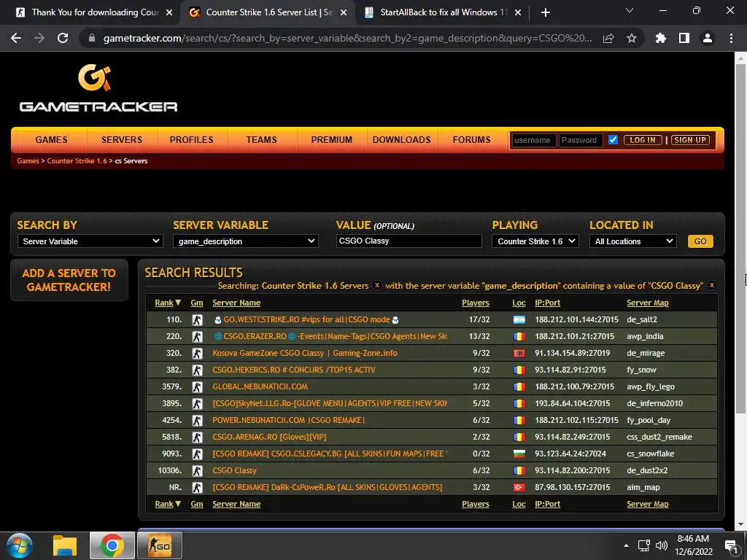Reload the current page
The width and height of the screenshot is (747, 560).
coord(63,38)
